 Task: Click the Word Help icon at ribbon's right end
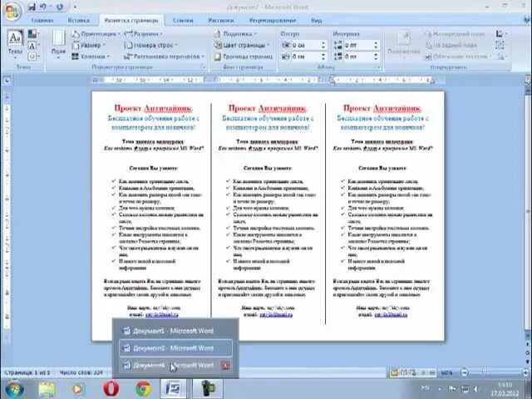[x=528, y=20]
